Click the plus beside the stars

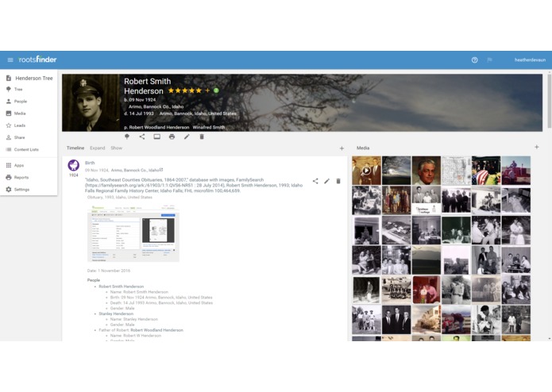pyautogui.click(x=207, y=90)
